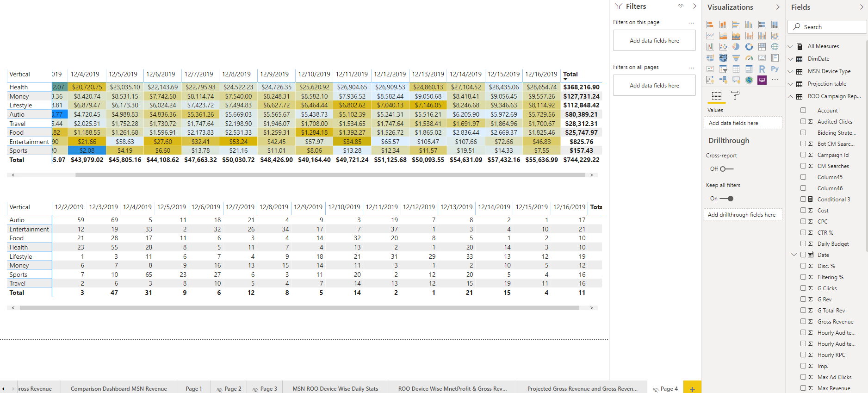Select the matrix visualization icon
This screenshot has height=393, width=868.
(749, 69)
